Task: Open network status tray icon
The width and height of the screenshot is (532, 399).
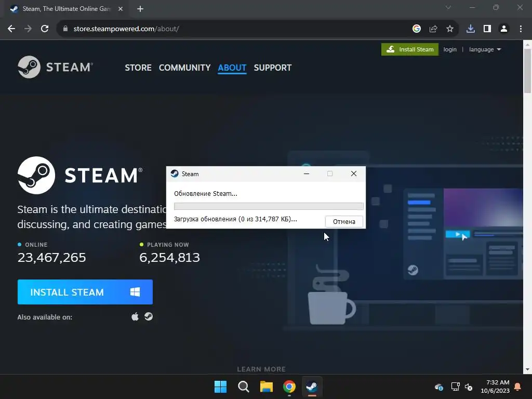Action: (455, 387)
